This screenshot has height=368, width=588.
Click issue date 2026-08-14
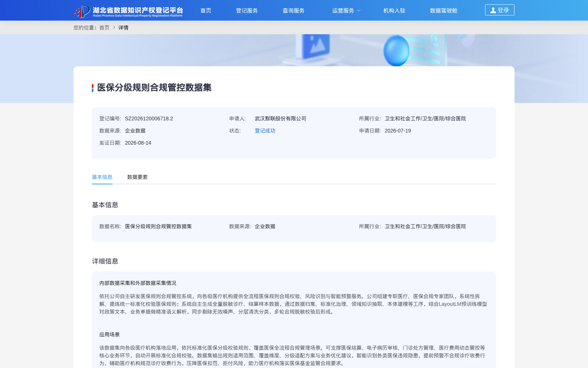point(138,143)
